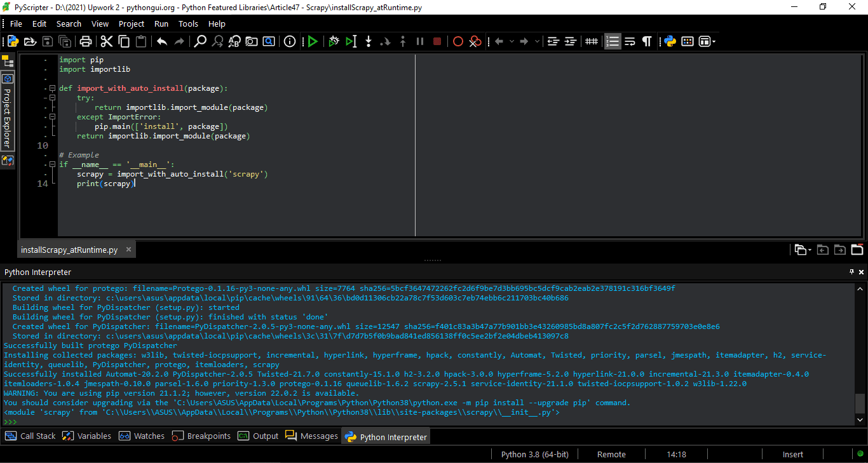Click the highlighted search magnifier icon
This screenshot has height=463, width=868.
pos(269,41)
